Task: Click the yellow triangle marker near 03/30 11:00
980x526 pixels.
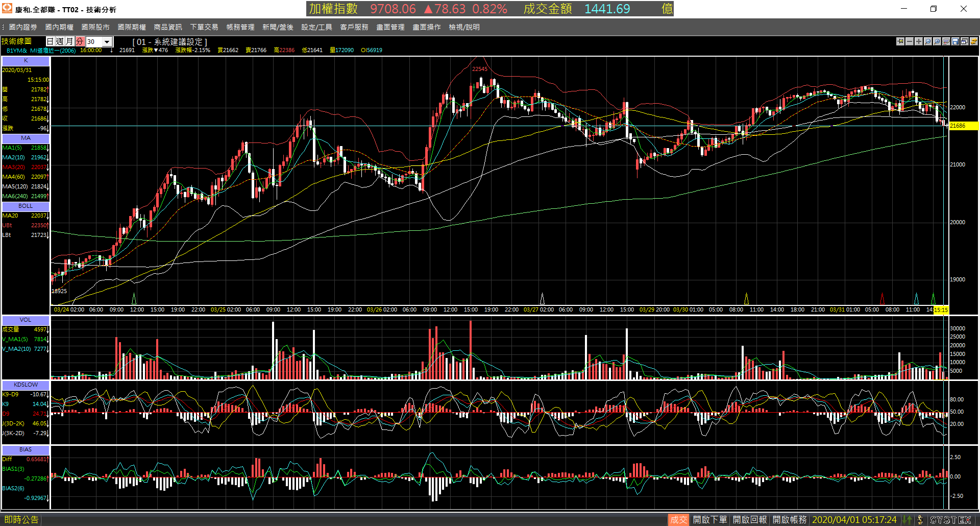Action: click(746, 299)
